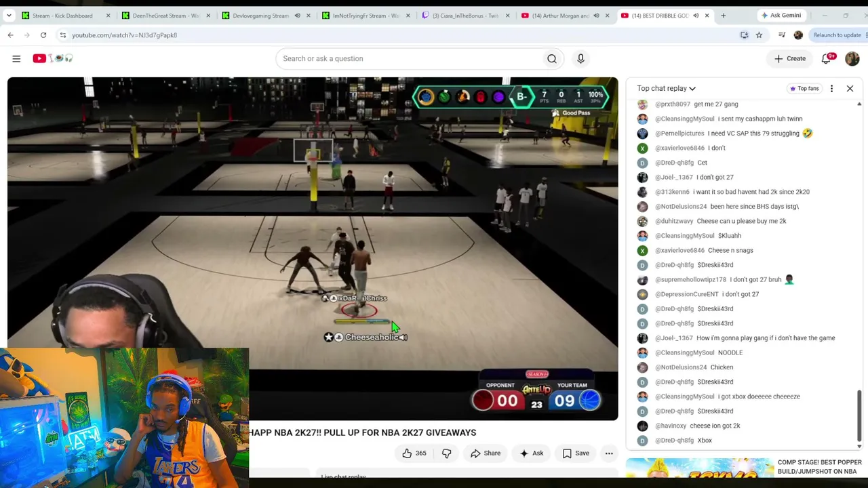This screenshot has height=488, width=868.
Task: Like this video with 365 likes
Action: 413,453
